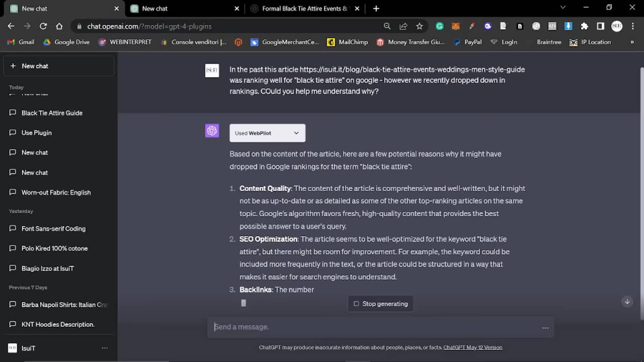644x362 pixels.
Task: Click the padlock site info icon
Action: 79,26
